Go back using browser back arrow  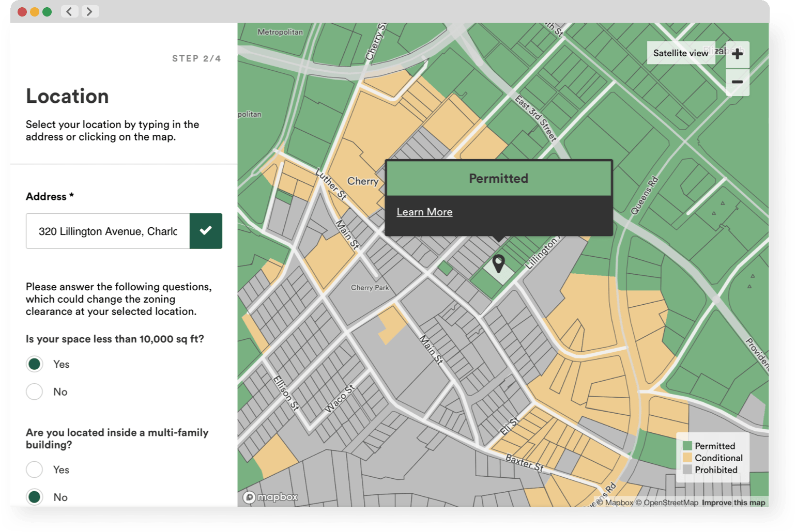[x=69, y=11]
